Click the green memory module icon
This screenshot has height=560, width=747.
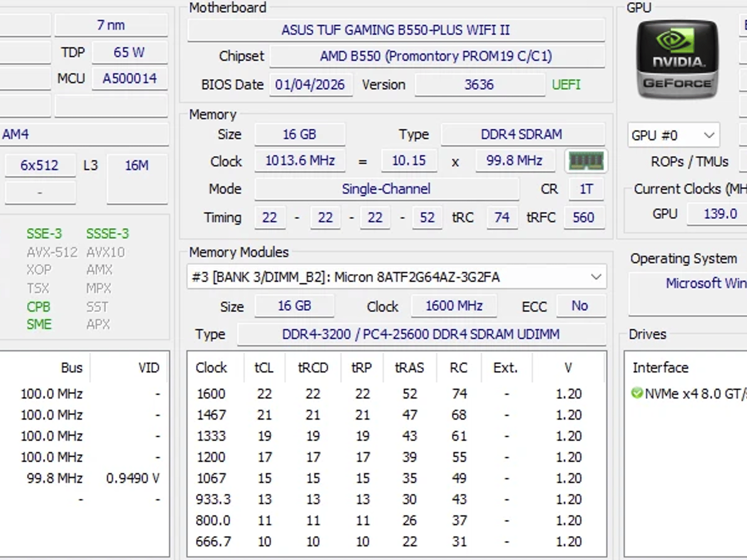click(586, 161)
